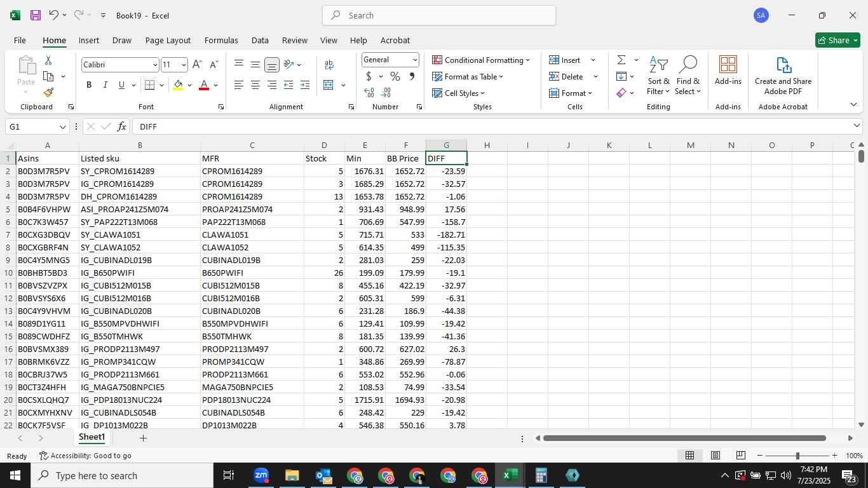Click the Share button
Viewport: 868px width, 488px height.
click(x=837, y=40)
